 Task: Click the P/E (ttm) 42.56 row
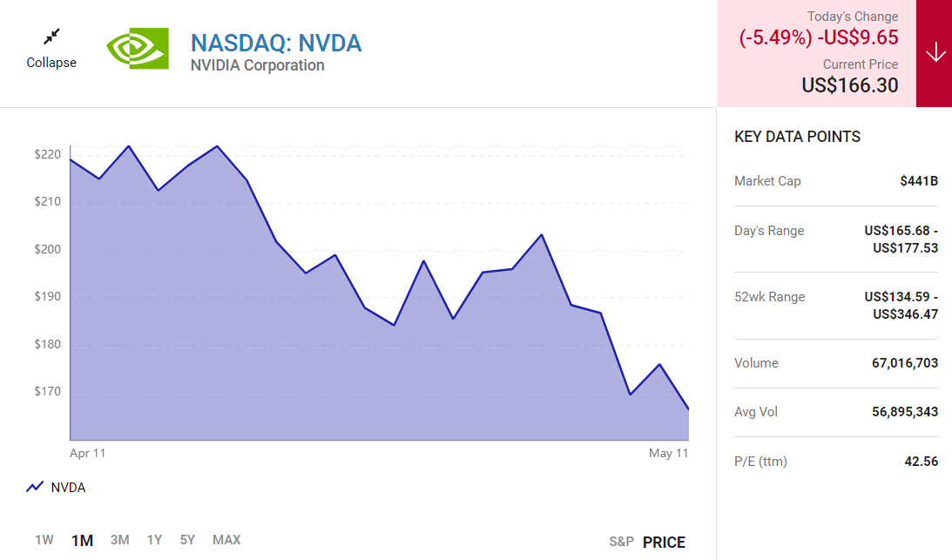[836, 462]
